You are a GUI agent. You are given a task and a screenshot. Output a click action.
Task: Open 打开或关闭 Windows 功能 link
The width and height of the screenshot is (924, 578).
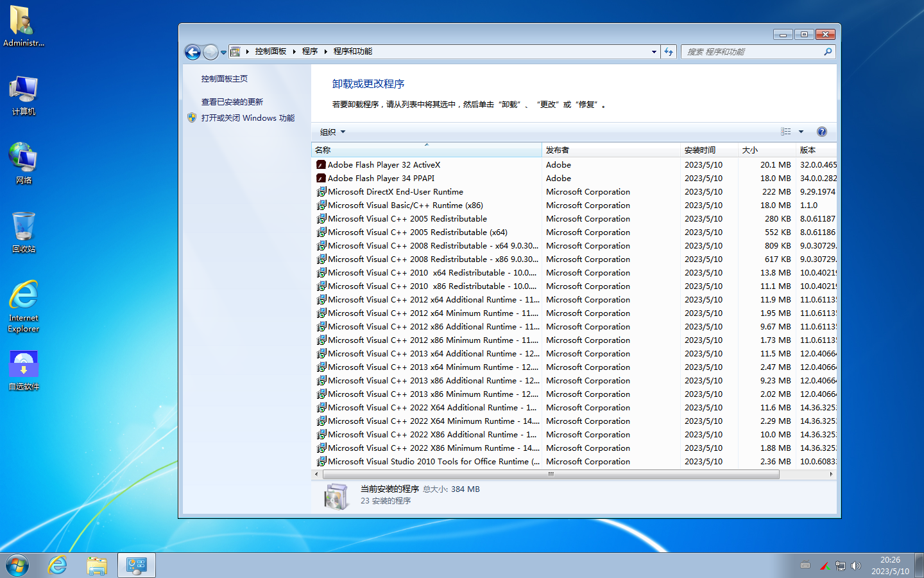248,118
